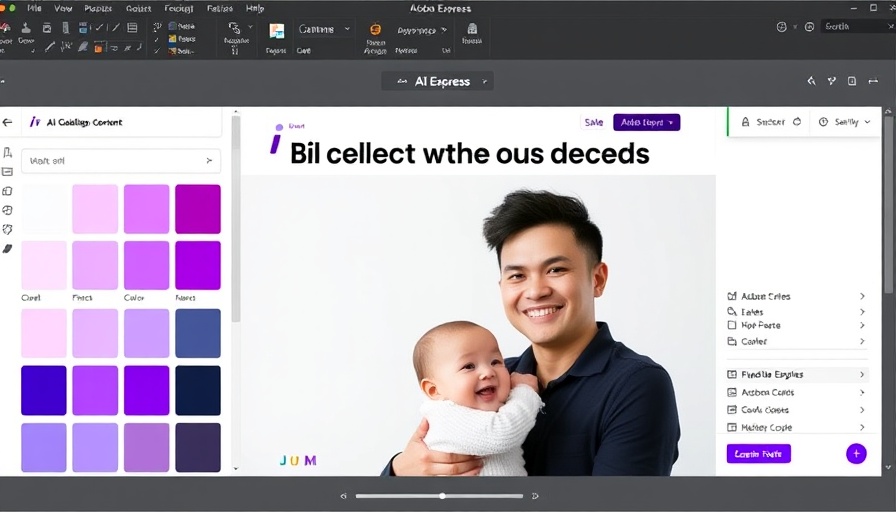Select the dark navy color swatch
896x512 pixels.
pyautogui.click(x=198, y=390)
